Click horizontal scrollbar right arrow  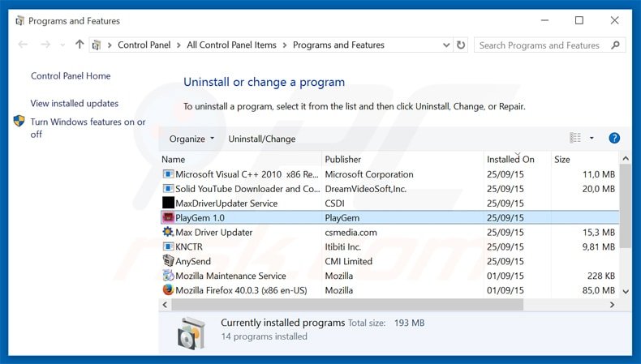612,304
